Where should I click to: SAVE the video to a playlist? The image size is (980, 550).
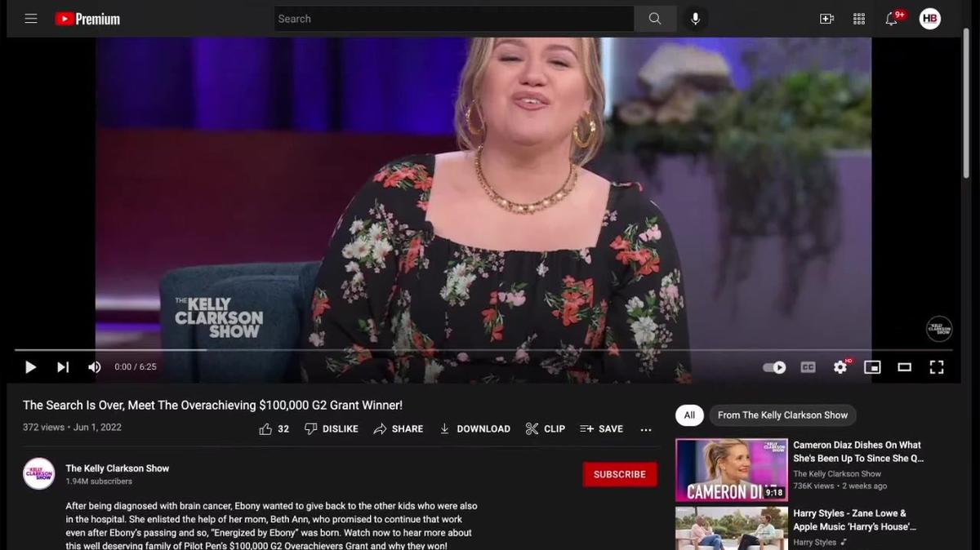(601, 428)
